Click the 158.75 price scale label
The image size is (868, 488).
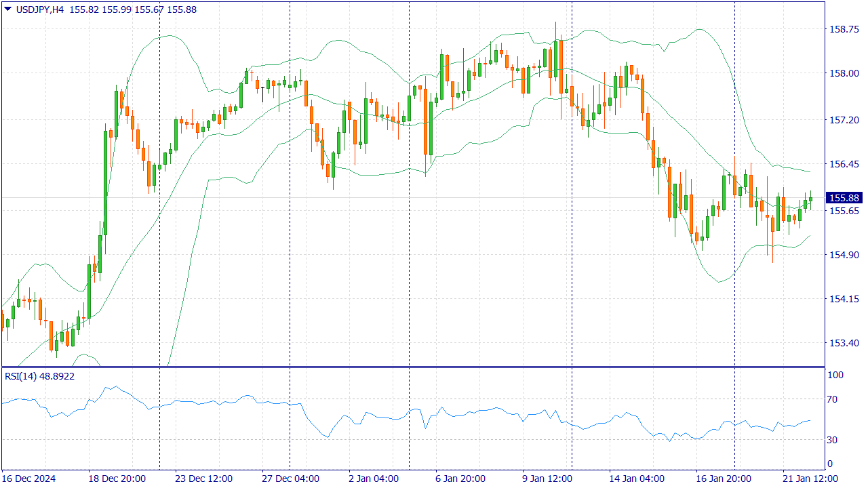pos(844,29)
